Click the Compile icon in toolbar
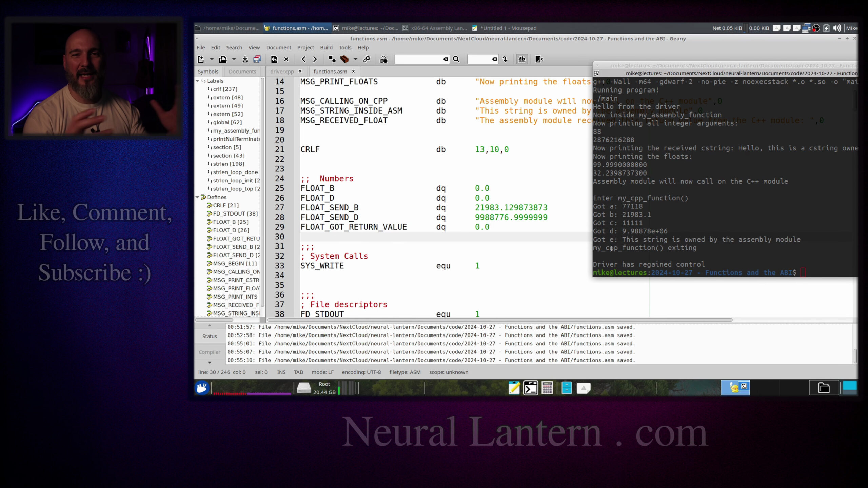Viewport: 868px width, 488px height. tap(332, 59)
